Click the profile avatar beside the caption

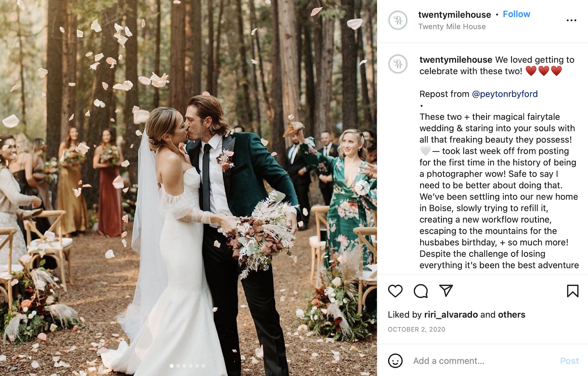click(x=398, y=64)
